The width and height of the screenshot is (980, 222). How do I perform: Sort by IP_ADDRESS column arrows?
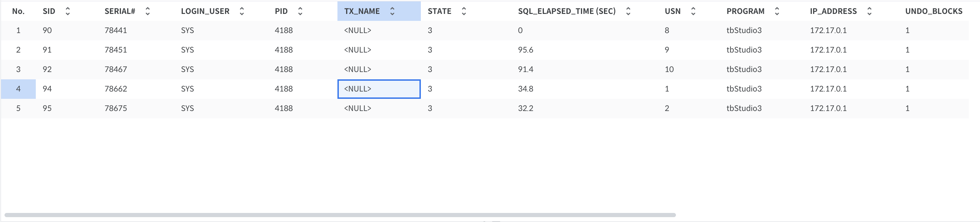point(869,11)
